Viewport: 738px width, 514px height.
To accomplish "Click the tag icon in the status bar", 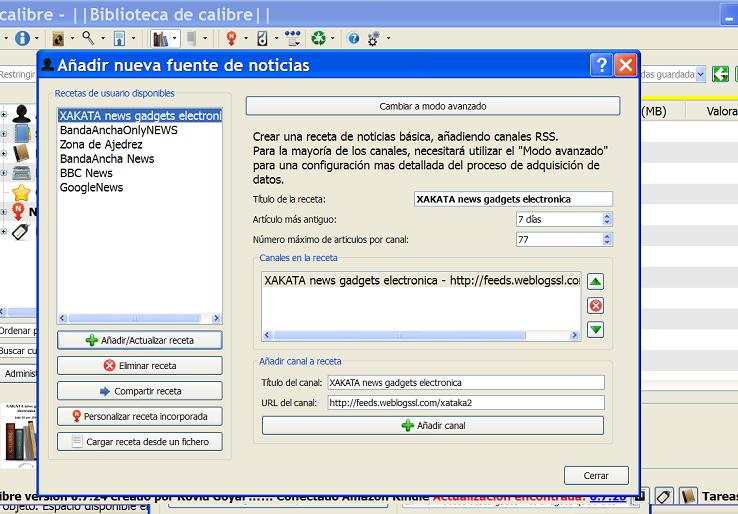I will (664, 496).
